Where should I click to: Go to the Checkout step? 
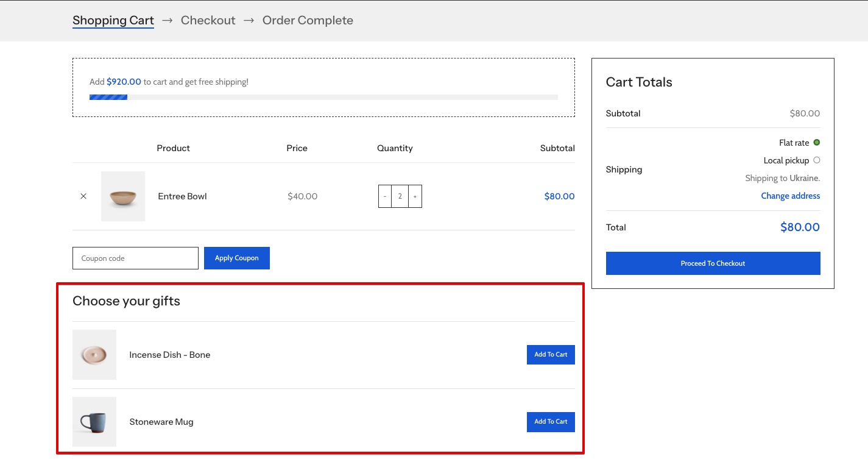(x=208, y=20)
